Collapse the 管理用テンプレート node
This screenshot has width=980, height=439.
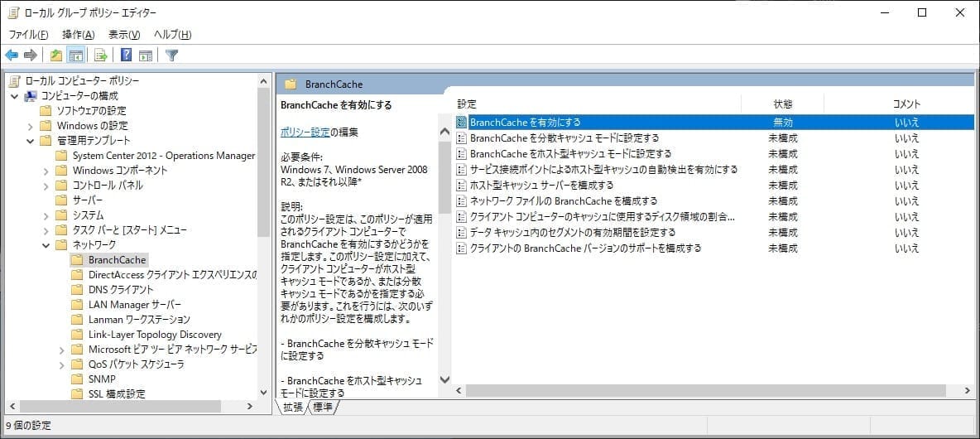(x=30, y=141)
